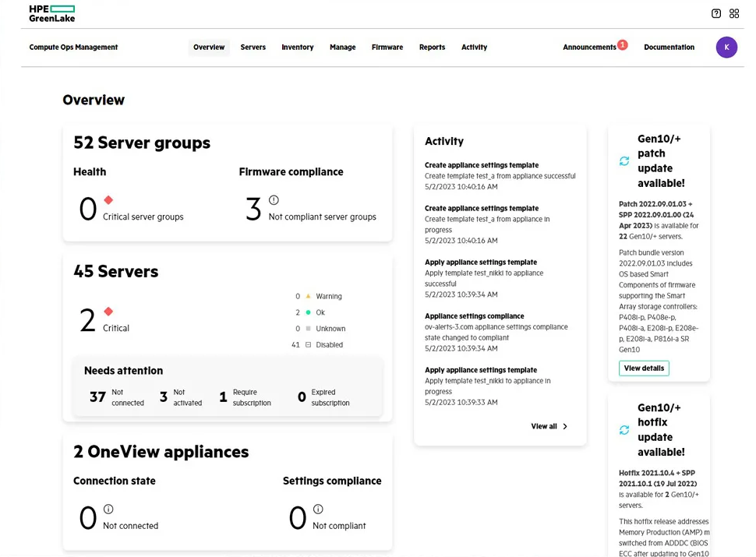Open the apps grid switcher icon

tap(734, 13)
